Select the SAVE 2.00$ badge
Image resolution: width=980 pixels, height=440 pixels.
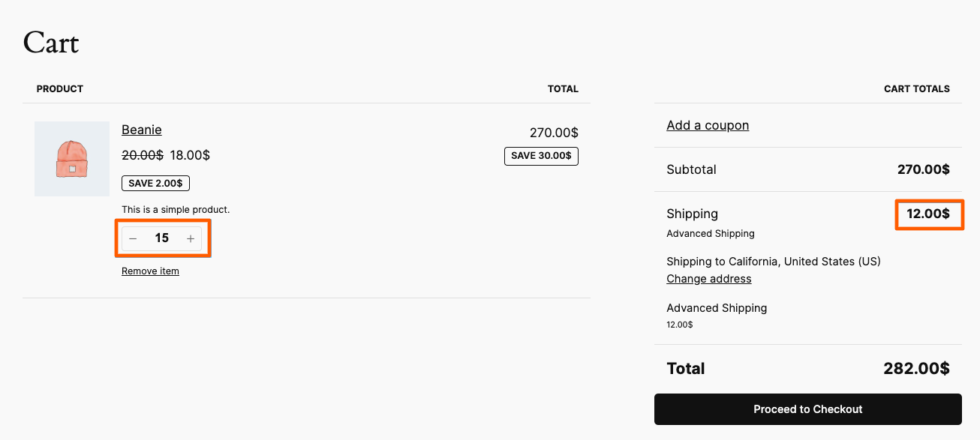pos(156,183)
